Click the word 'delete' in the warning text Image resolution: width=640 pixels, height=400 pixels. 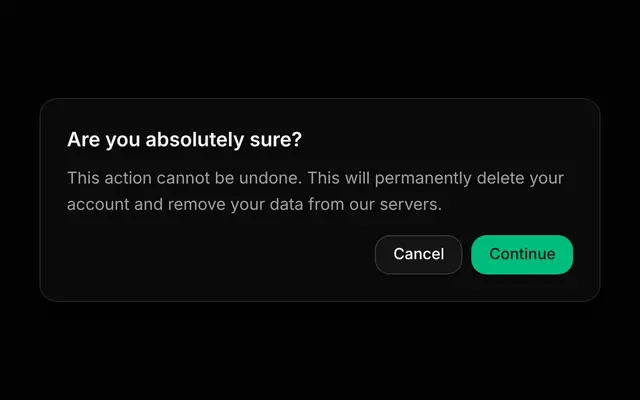pos(500,178)
